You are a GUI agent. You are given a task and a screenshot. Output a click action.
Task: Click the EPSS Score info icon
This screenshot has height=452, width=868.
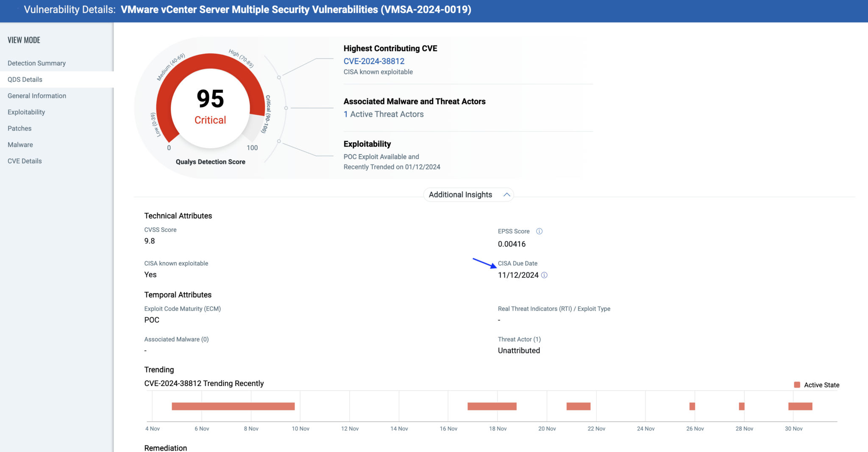pos(539,231)
